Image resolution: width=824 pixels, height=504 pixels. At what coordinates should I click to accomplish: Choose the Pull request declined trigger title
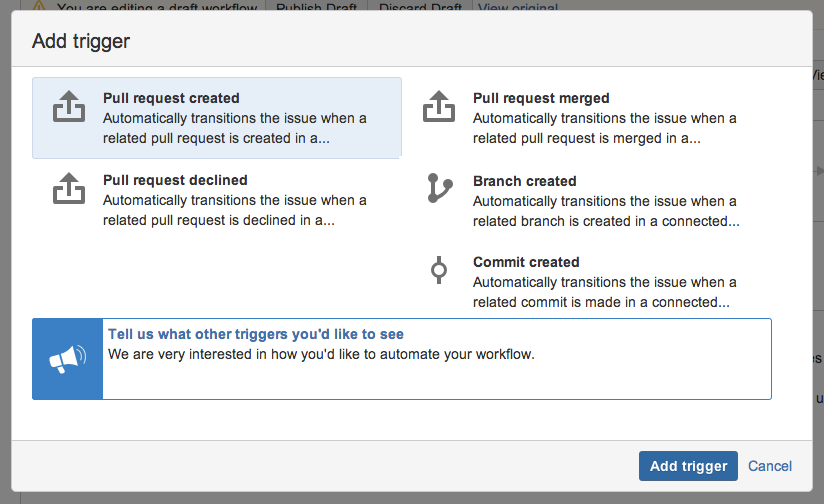pyautogui.click(x=175, y=180)
